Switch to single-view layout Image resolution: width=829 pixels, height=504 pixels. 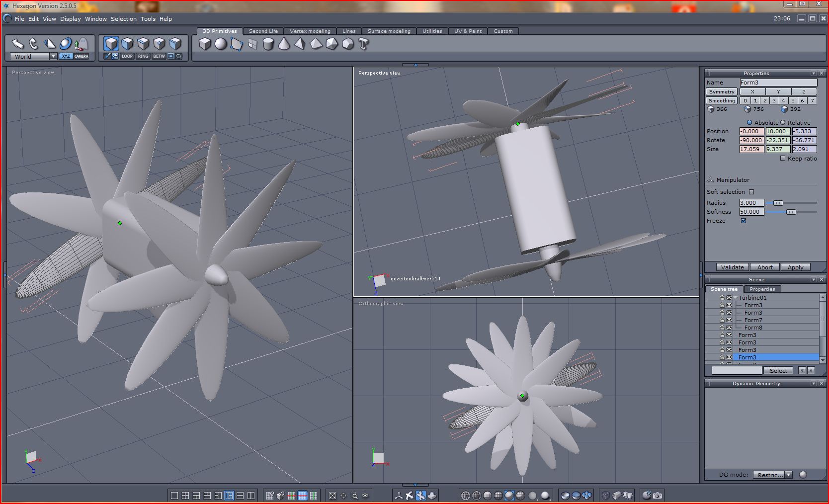[174, 496]
